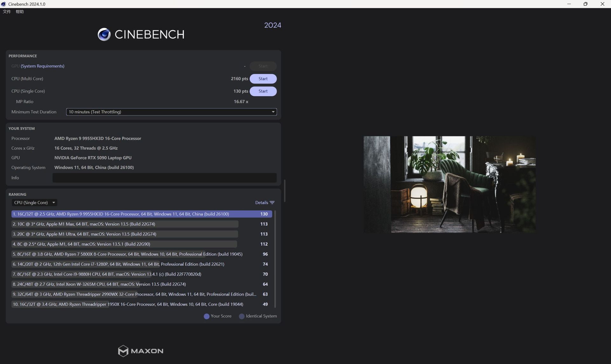Minimize the Cinebench window
Image resolution: width=611 pixels, height=364 pixels.
[x=569, y=4]
